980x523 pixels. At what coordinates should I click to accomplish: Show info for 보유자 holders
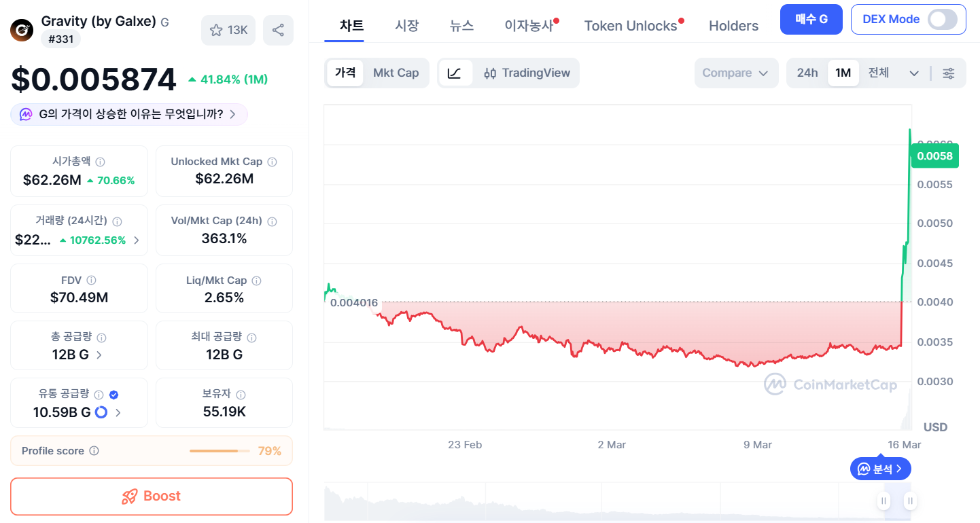pos(241,395)
